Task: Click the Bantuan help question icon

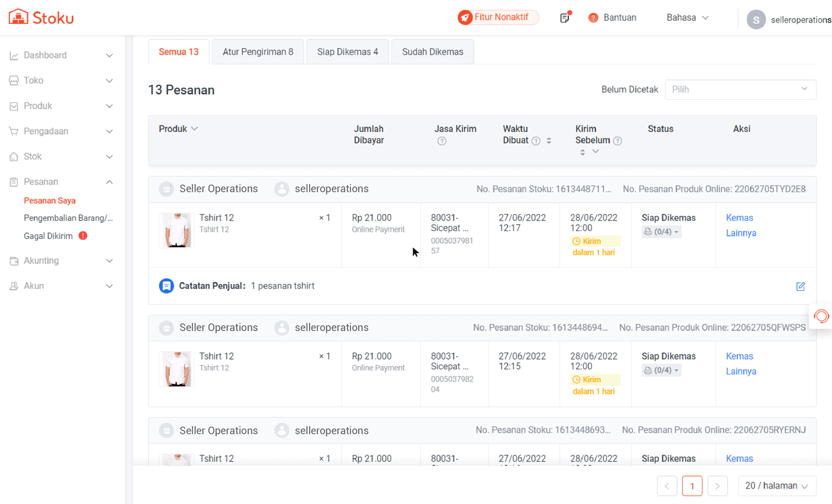Action: tap(593, 18)
